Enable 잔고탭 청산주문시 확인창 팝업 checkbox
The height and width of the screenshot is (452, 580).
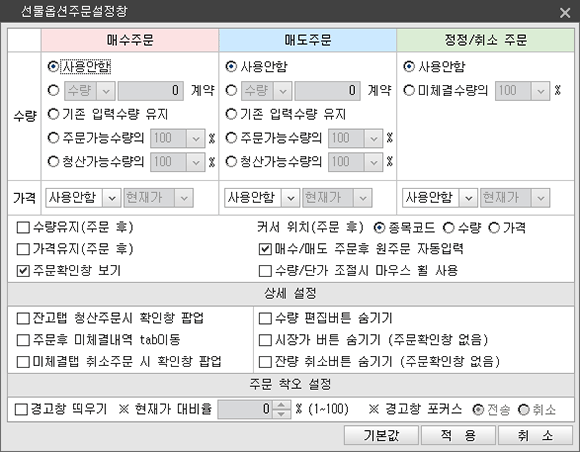click(x=23, y=318)
